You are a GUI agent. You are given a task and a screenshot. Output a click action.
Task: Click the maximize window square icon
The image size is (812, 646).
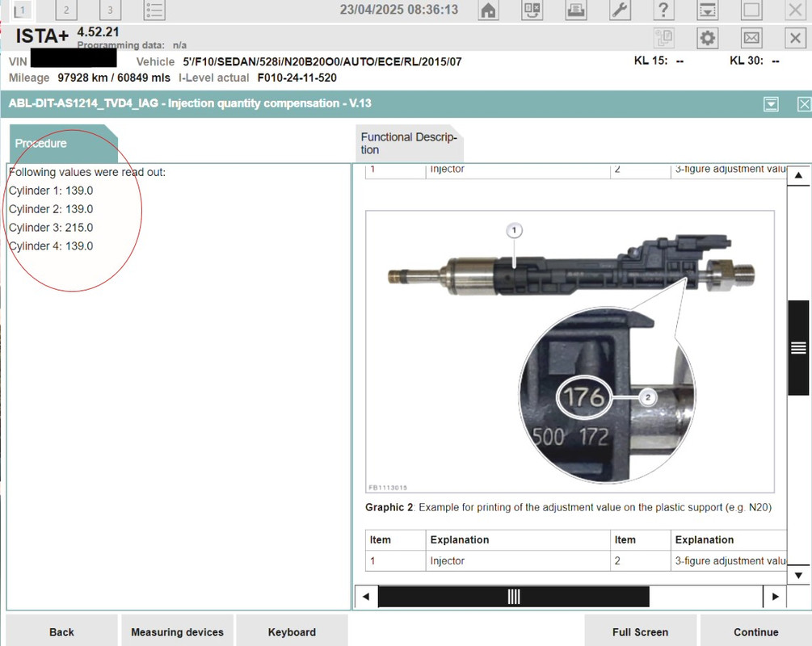(x=751, y=10)
